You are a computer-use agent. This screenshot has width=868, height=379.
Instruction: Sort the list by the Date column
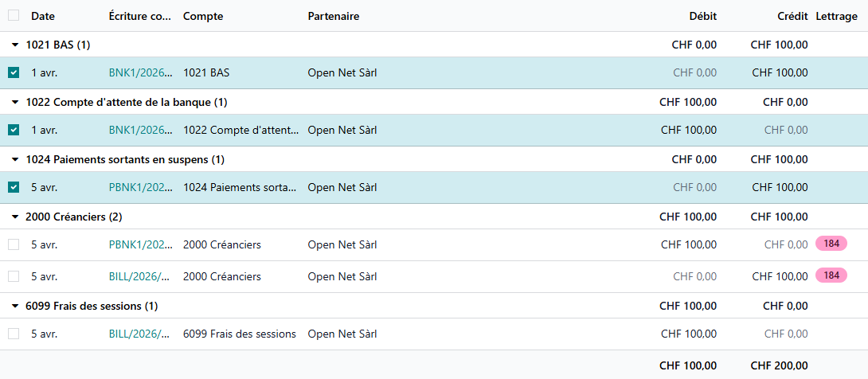click(43, 17)
